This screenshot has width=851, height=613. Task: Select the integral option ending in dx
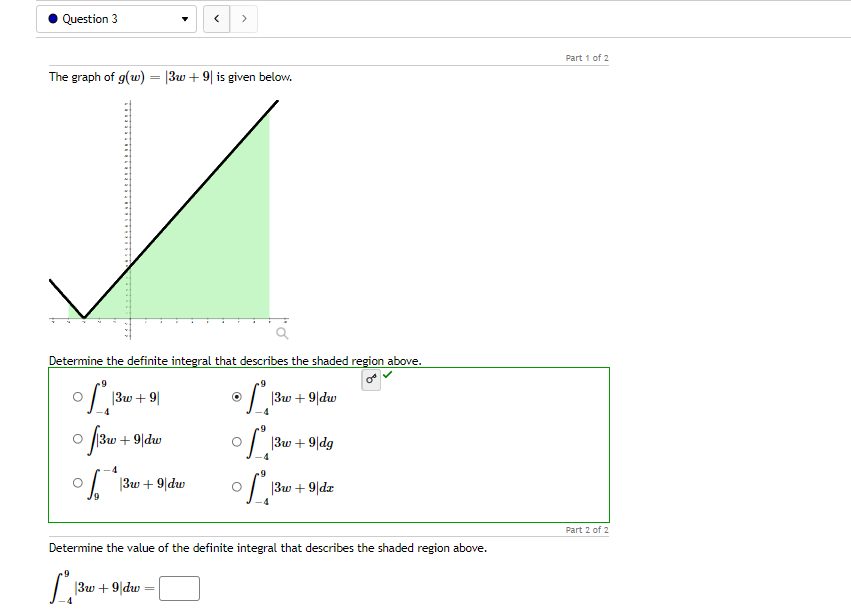237,487
